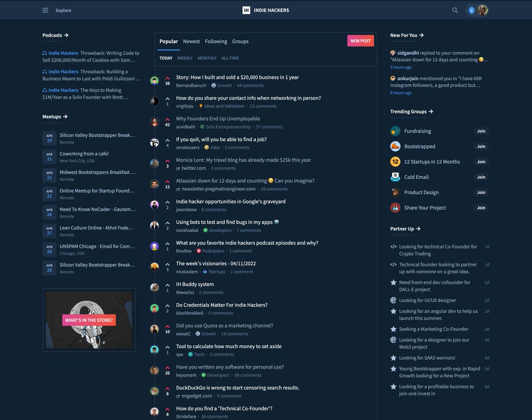Open the UNSPAM Chicago meetup
532x420 pixels.
click(x=97, y=246)
